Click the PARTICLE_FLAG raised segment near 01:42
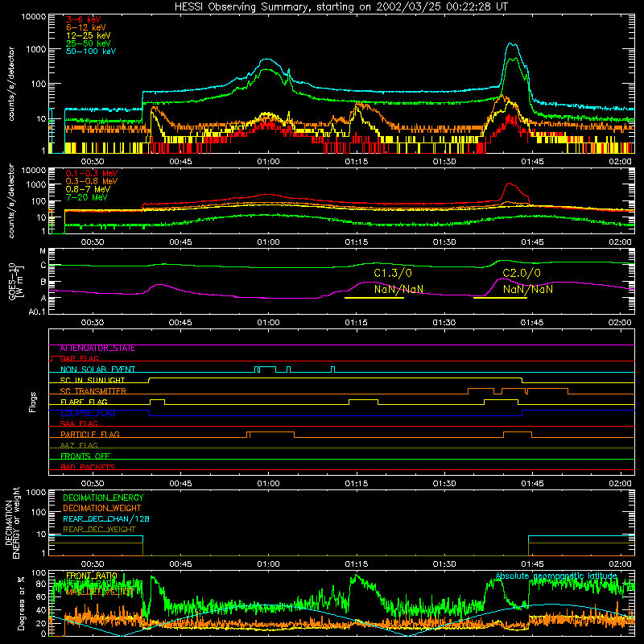Image resolution: width=644 pixels, height=644 pixels. [x=518, y=435]
